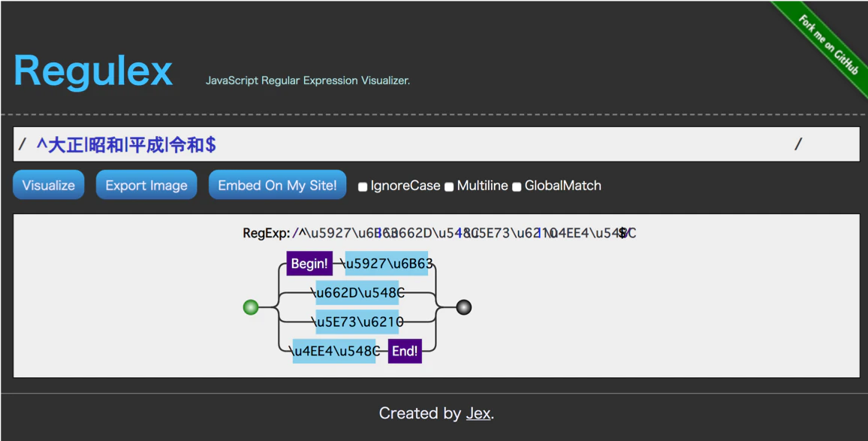Viewport: 868px width, 441px height.
Task: Open Embed On My Site!
Action: 277,185
